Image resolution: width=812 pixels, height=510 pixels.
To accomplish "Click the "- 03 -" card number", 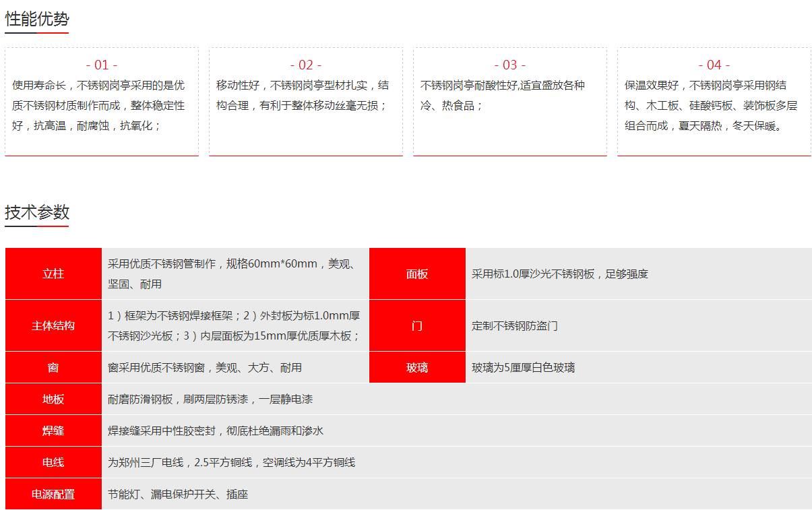I will pyautogui.click(x=510, y=65).
